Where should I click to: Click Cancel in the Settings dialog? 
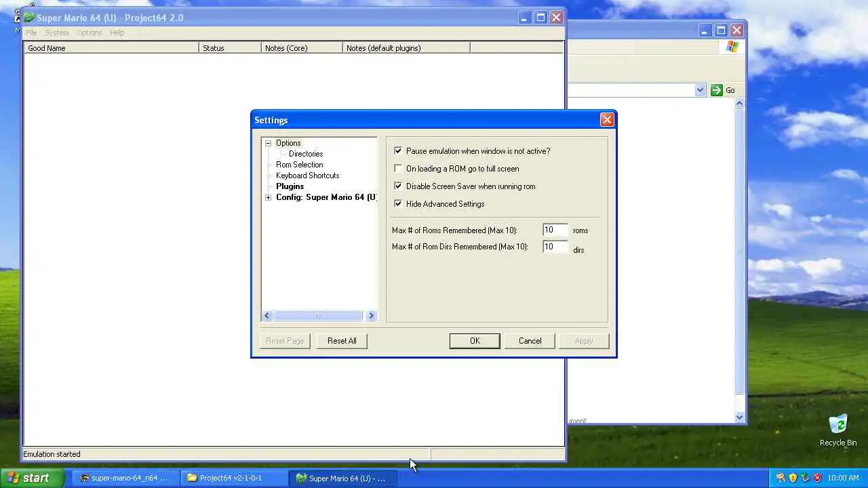click(x=530, y=341)
